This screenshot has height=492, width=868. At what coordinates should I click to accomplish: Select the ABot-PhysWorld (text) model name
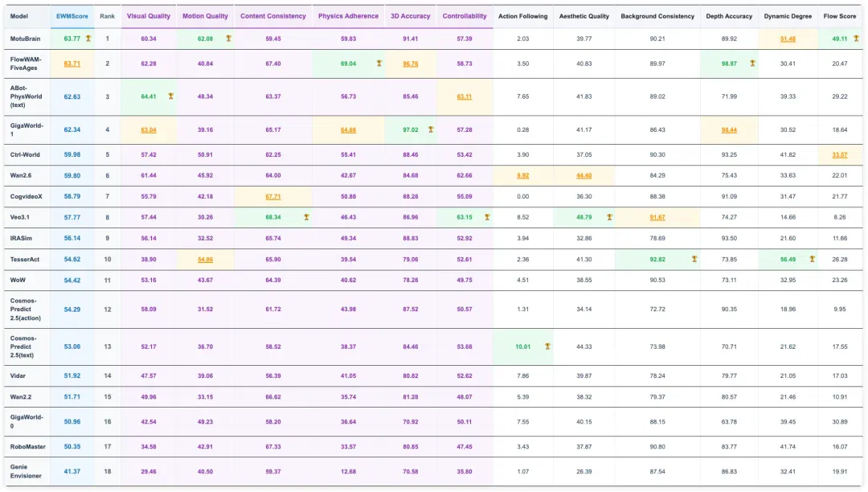click(x=26, y=96)
